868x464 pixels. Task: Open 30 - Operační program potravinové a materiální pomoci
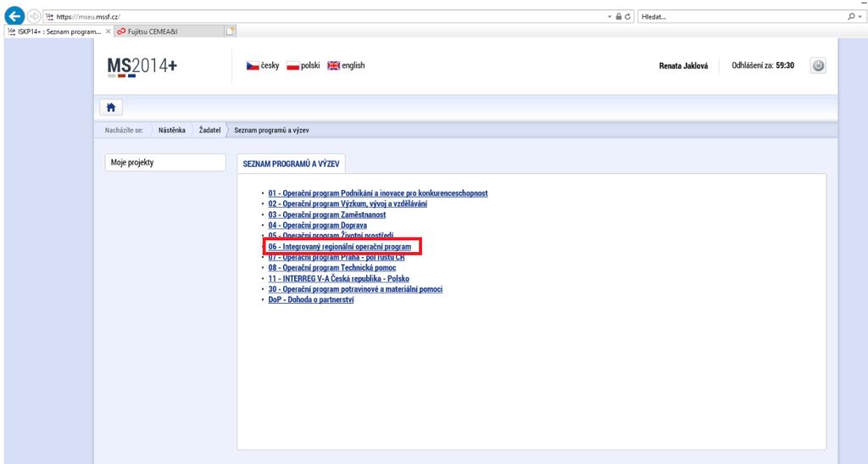coord(355,289)
